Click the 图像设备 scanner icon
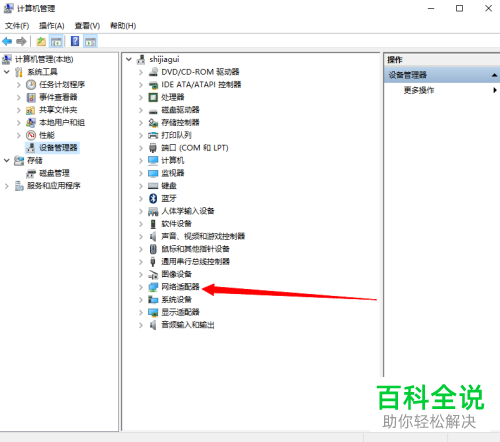500x442 pixels. pos(153,275)
